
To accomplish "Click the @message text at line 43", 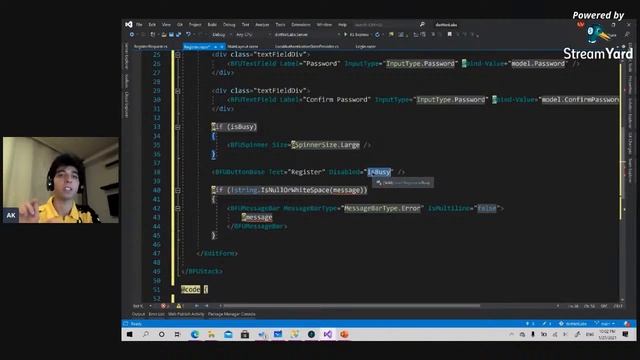I will point(257,217).
